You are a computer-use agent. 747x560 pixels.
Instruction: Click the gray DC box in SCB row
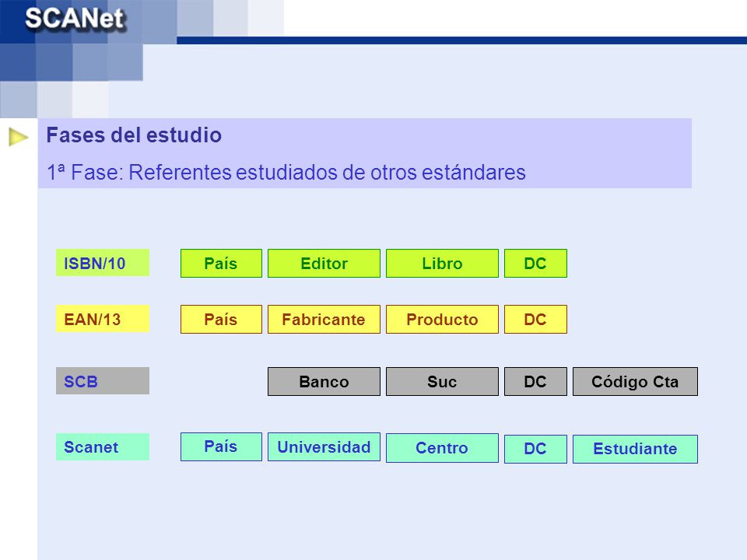535,381
